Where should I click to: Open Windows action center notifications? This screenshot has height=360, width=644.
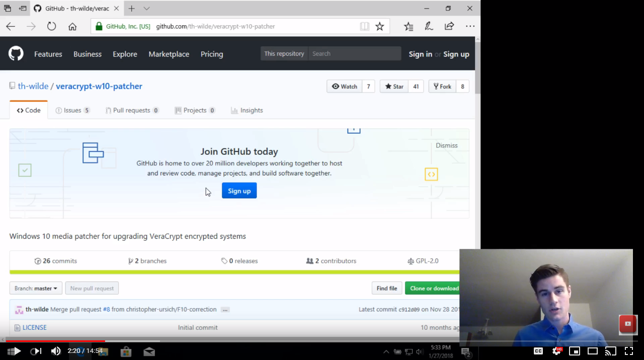466,351
